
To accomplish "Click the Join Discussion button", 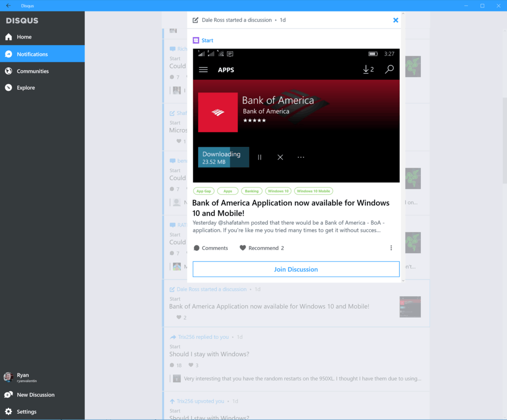I will pyautogui.click(x=296, y=269).
